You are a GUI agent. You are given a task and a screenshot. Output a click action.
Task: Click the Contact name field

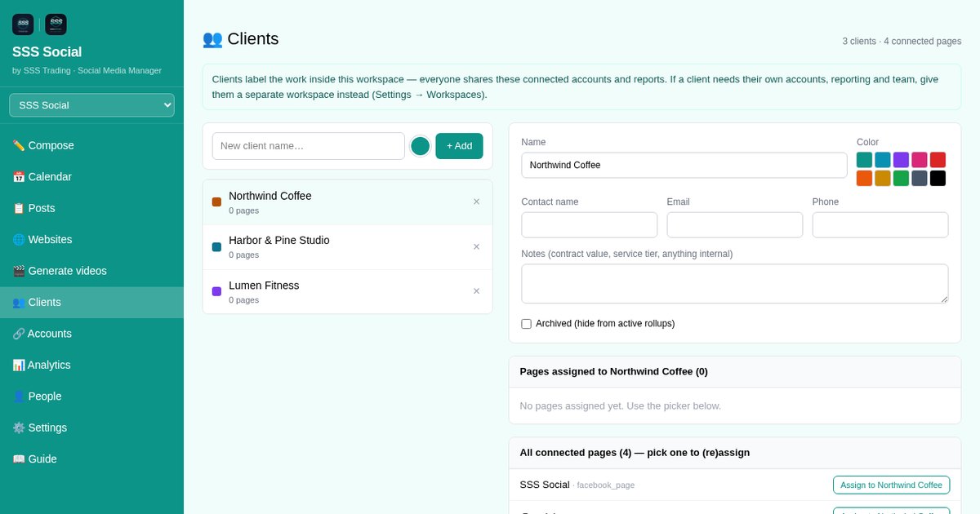590,225
